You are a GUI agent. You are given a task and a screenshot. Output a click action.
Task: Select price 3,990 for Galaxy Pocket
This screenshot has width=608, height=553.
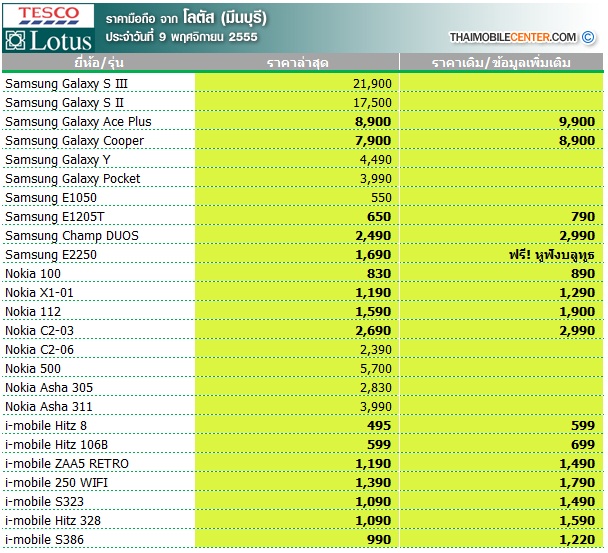click(x=376, y=179)
